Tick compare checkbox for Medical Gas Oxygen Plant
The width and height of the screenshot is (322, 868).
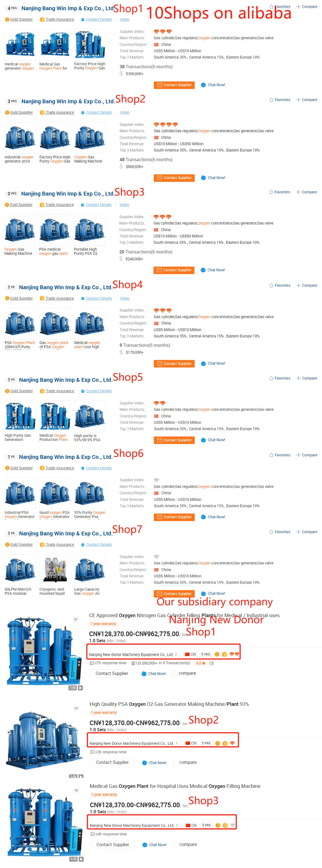click(176, 845)
